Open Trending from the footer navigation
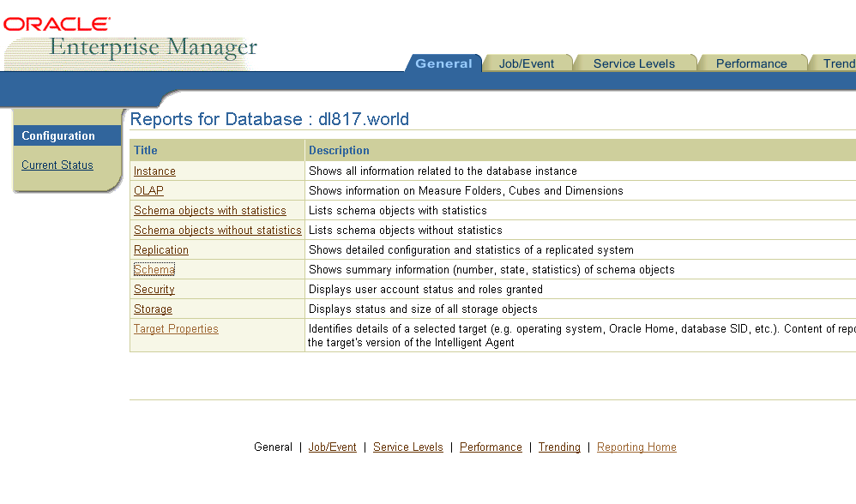Screen dimensions: 856x504 (x=559, y=447)
